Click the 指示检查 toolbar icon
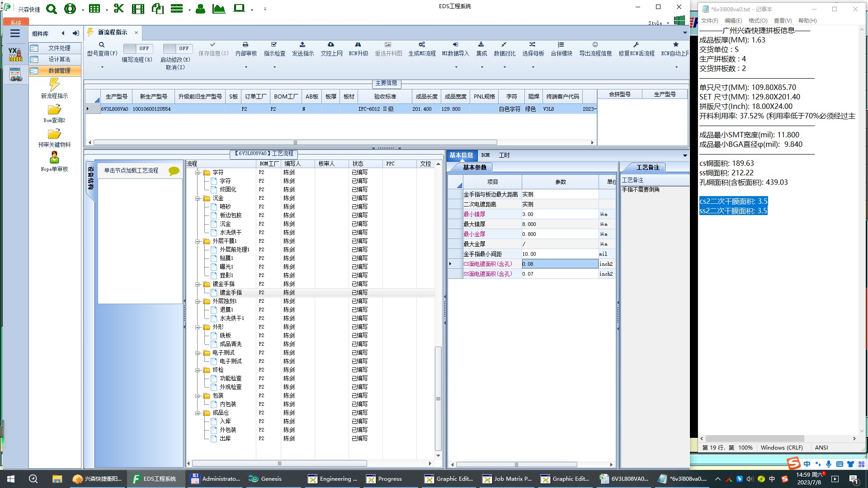Viewport: 868px width, 488px height. coord(274,45)
